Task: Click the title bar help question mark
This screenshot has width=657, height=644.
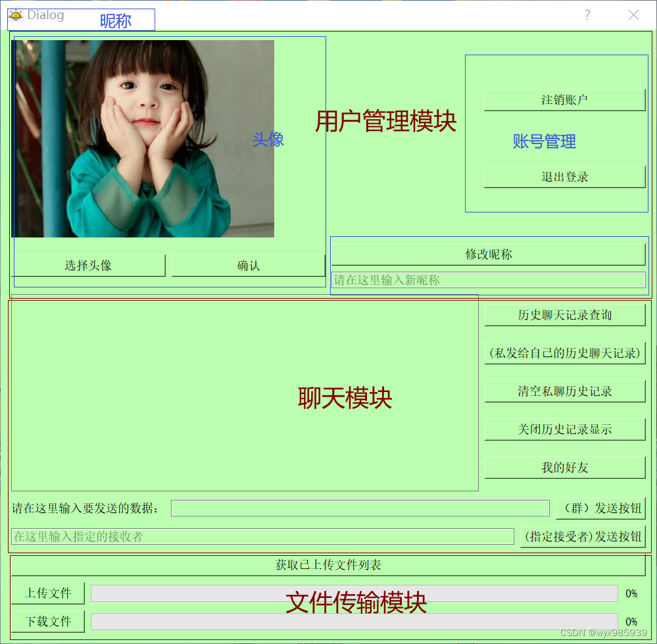Action: pyautogui.click(x=587, y=15)
